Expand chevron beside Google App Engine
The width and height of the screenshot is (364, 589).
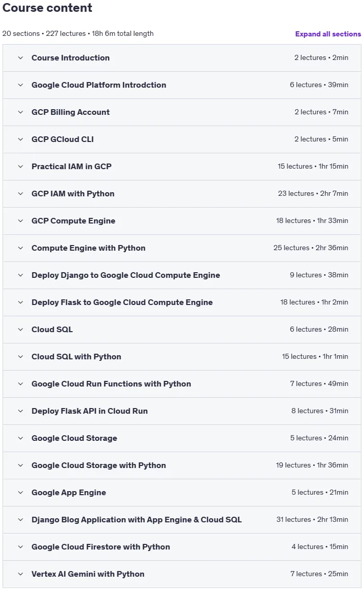21,493
